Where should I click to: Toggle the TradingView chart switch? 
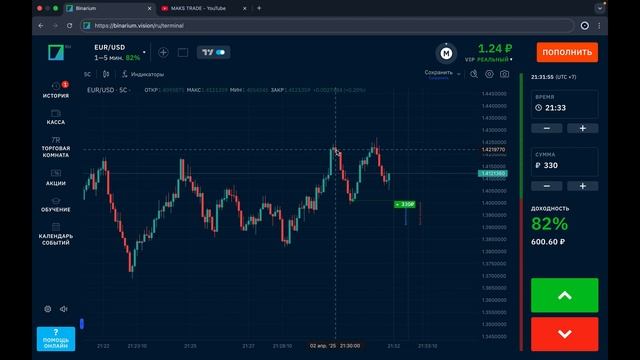click(213, 52)
